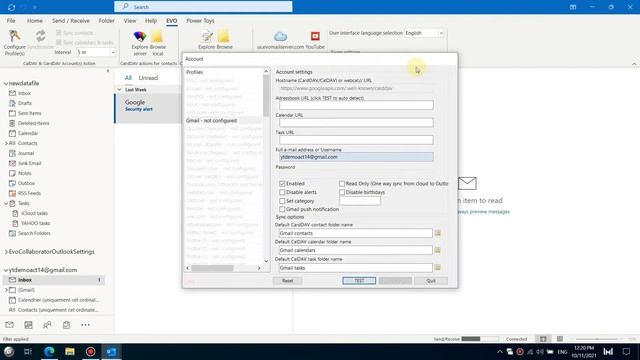
Task: Switch to Calendar view in navigation bar
Action: coord(28,325)
